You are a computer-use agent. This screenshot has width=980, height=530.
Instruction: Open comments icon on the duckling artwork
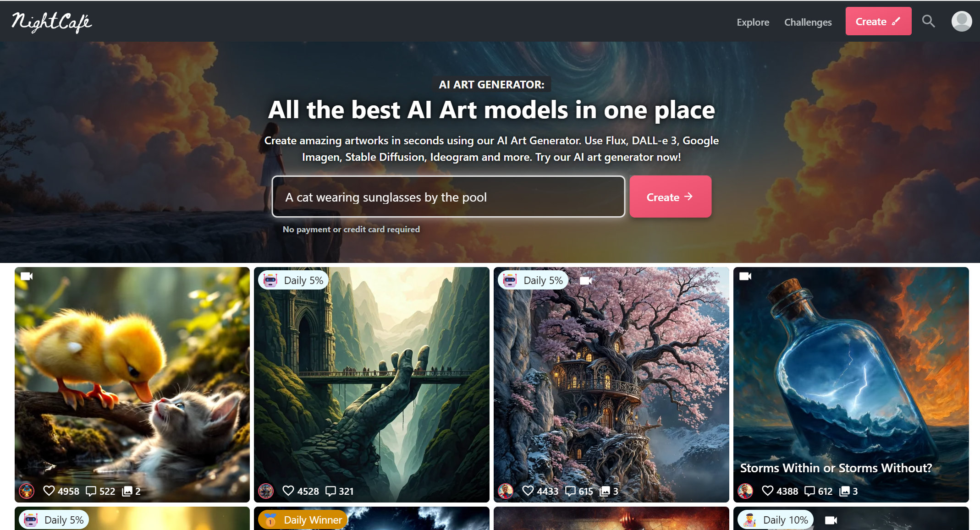(x=91, y=491)
